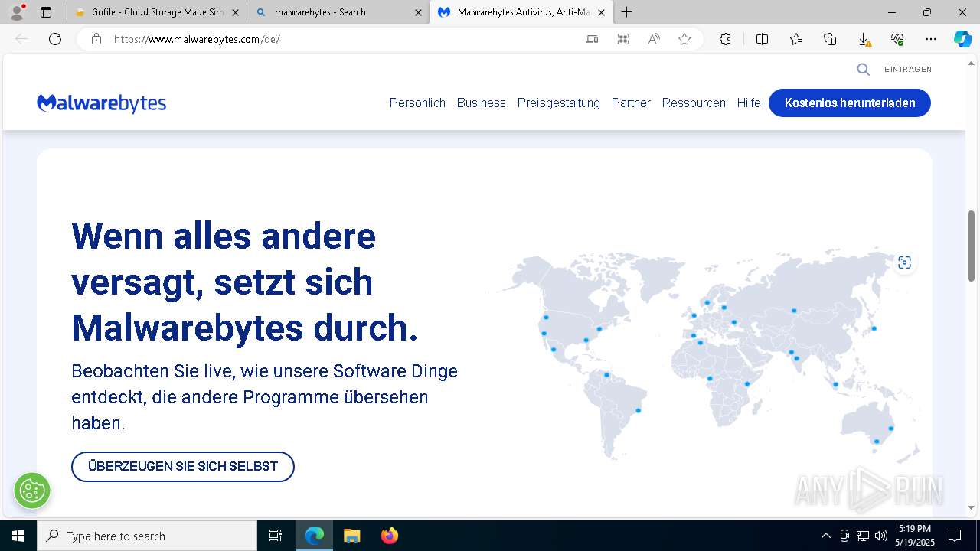
Task: Click the visual search icon on map
Action: (904, 262)
